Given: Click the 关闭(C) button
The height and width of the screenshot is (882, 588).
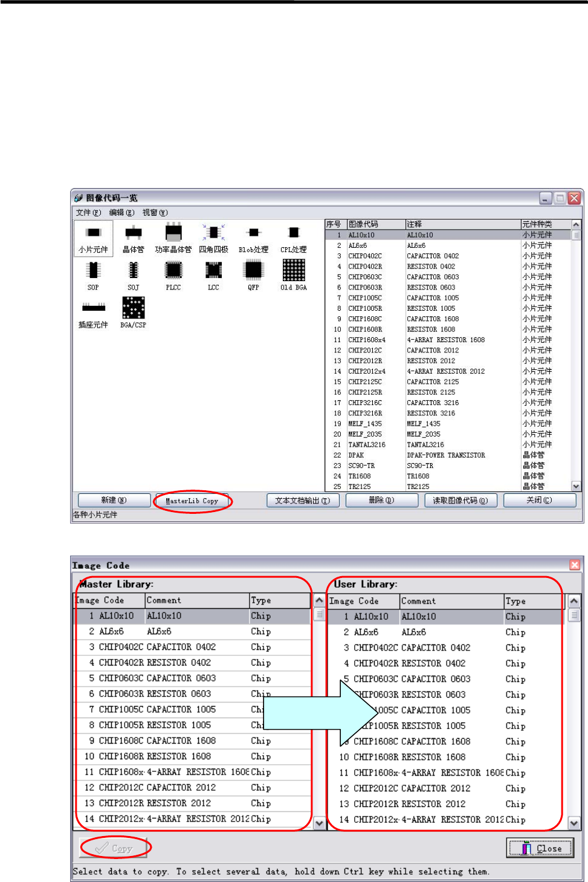Looking at the screenshot, I should click(539, 501).
